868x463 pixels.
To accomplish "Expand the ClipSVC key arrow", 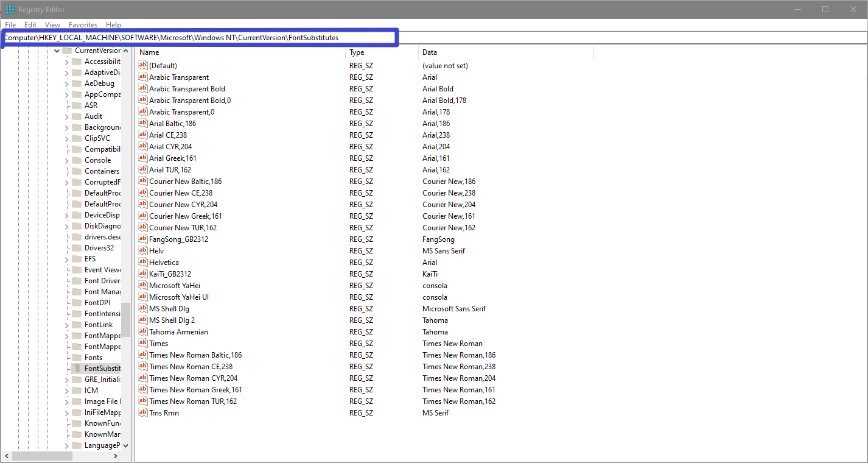I will [x=66, y=138].
